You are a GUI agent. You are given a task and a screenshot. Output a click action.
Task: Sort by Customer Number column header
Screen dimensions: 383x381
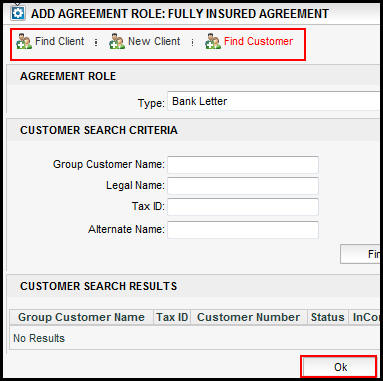[x=249, y=317]
